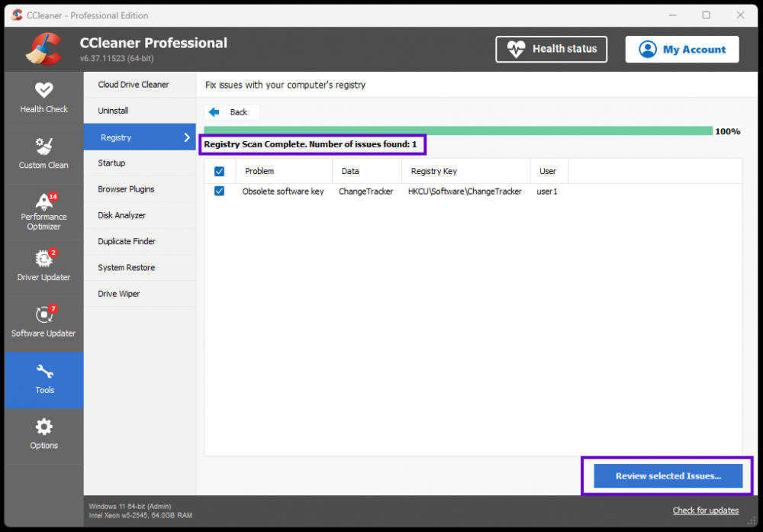
Task: Click 'Fix issues with your computer's registry' heading
Action: point(285,85)
